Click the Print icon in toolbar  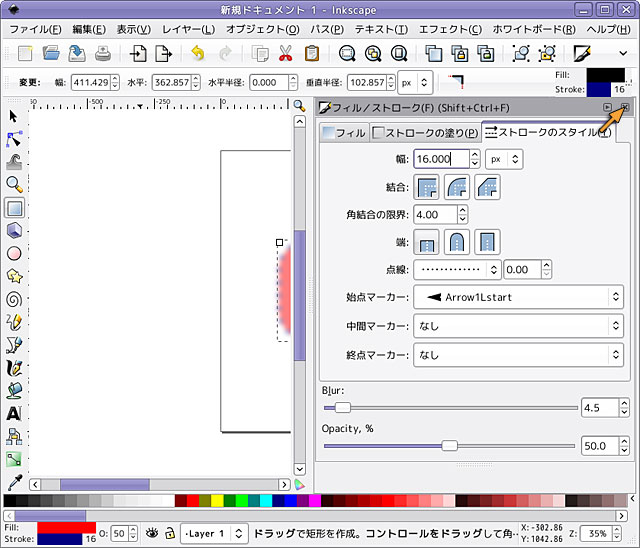pos(103,54)
